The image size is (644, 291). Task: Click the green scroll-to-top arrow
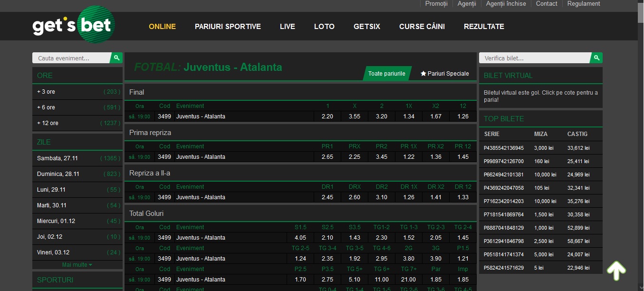point(616,270)
